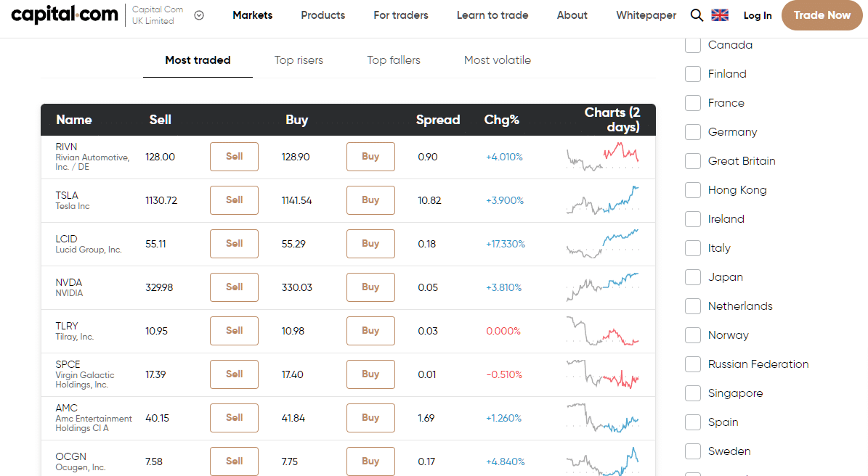Open the Markets menu
This screenshot has width=868, height=476.
click(253, 15)
